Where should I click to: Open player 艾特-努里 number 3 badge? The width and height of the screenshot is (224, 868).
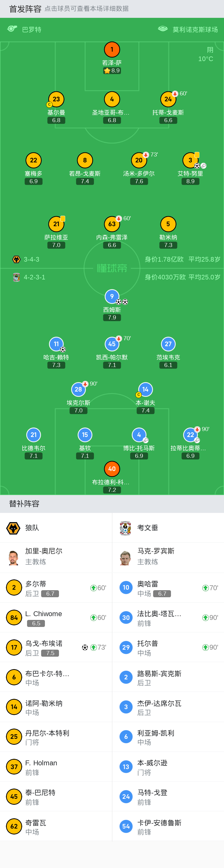coord(190,161)
